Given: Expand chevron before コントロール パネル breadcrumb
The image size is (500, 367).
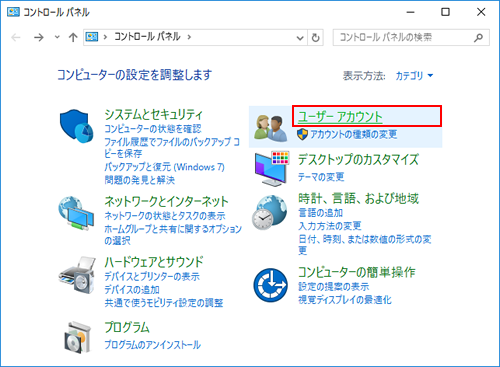Looking at the screenshot, I should click(105, 37).
